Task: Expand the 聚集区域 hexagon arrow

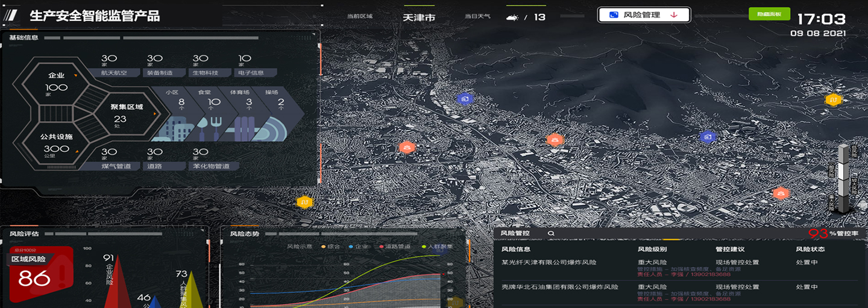Action: coord(155,113)
